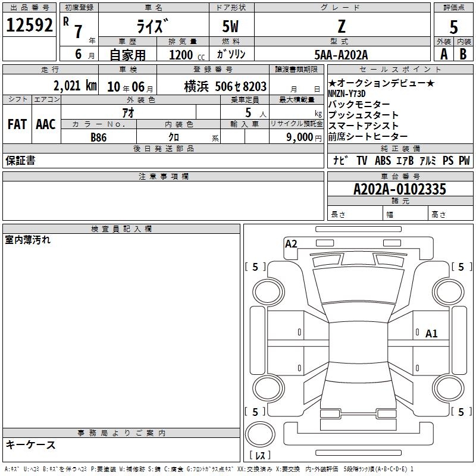This screenshot has height=476, width=476.
Task: Select the アルミ equipment item
Action: click(x=428, y=160)
